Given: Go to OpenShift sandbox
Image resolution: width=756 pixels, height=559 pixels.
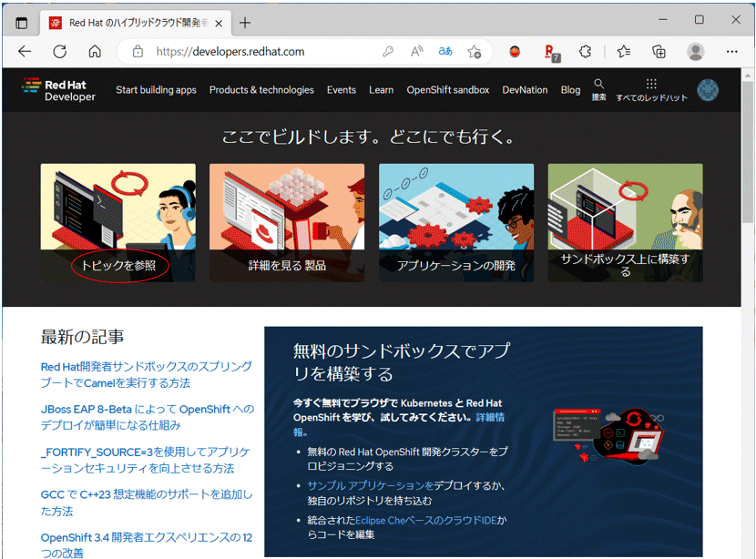Looking at the screenshot, I should 448,90.
